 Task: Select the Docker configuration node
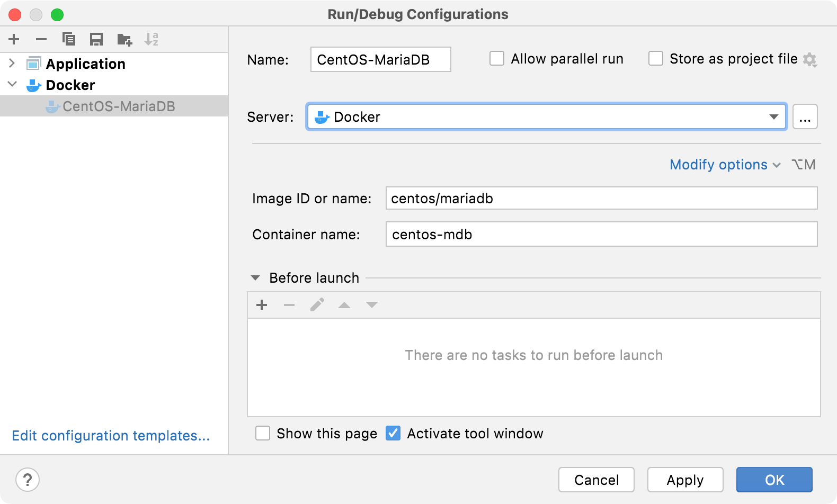coord(70,85)
